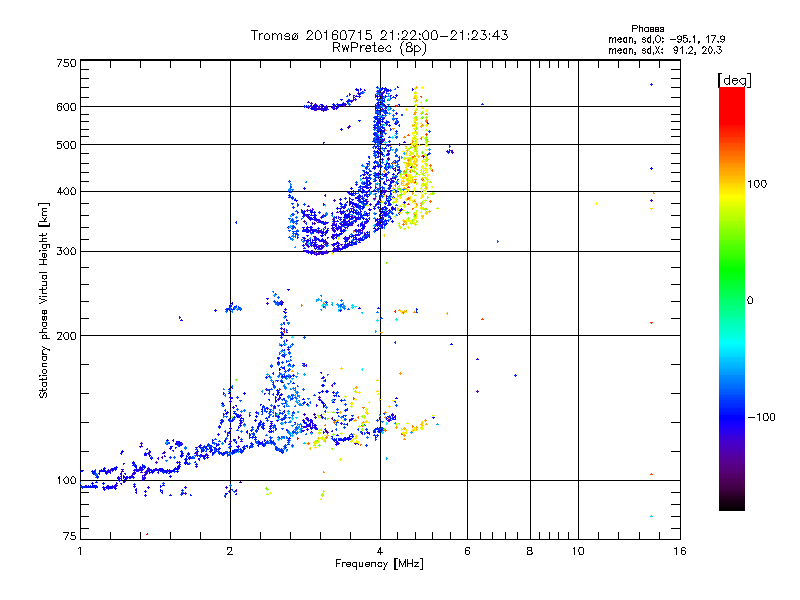Click the x-axis '2' tick label
Viewport: 800px width, 600px height.
click(230, 551)
